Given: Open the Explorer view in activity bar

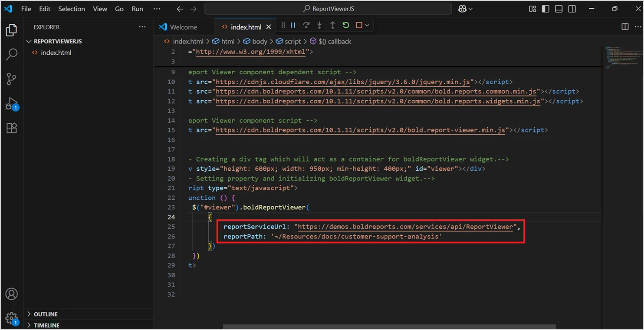Looking at the screenshot, I should point(12,30).
